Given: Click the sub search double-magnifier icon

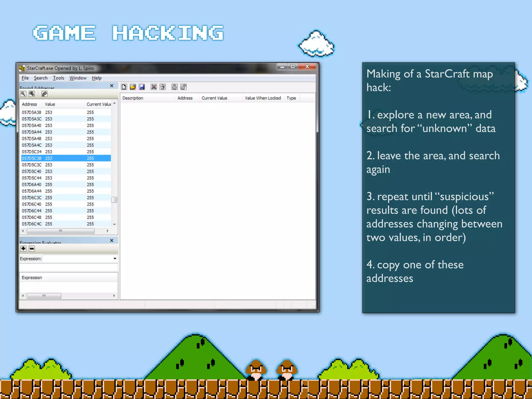Looking at the screenshot, I should (x=32, y=94).
